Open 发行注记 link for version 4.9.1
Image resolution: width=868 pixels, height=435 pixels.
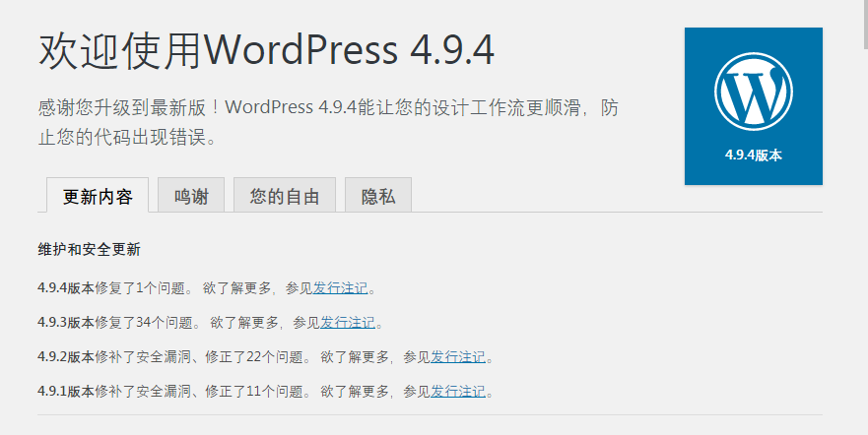458,392
